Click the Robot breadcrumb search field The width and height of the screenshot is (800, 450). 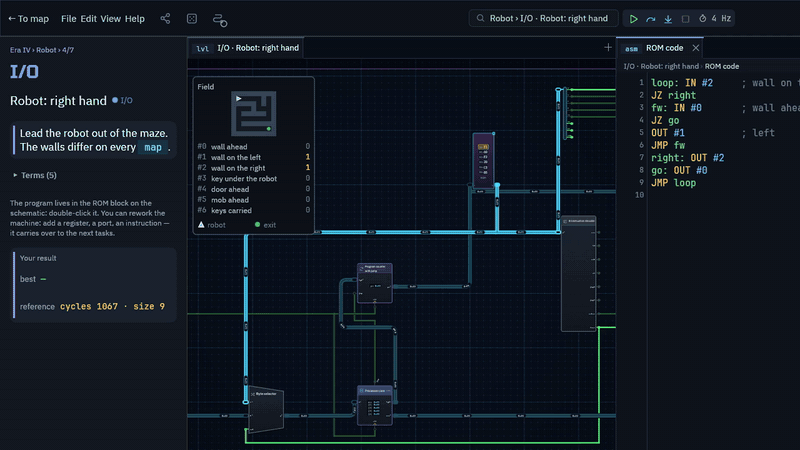click(x=543, y=18)
